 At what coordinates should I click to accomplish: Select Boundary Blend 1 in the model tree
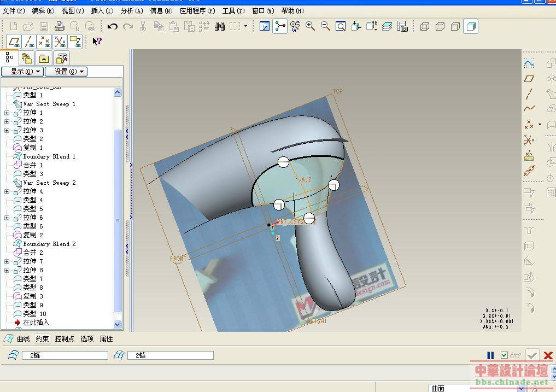click(49, 156)
